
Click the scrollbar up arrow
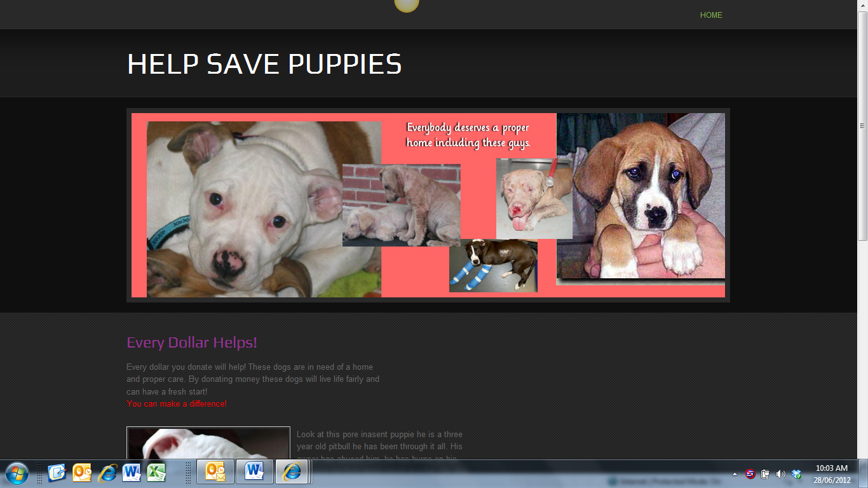coord(862,5)
